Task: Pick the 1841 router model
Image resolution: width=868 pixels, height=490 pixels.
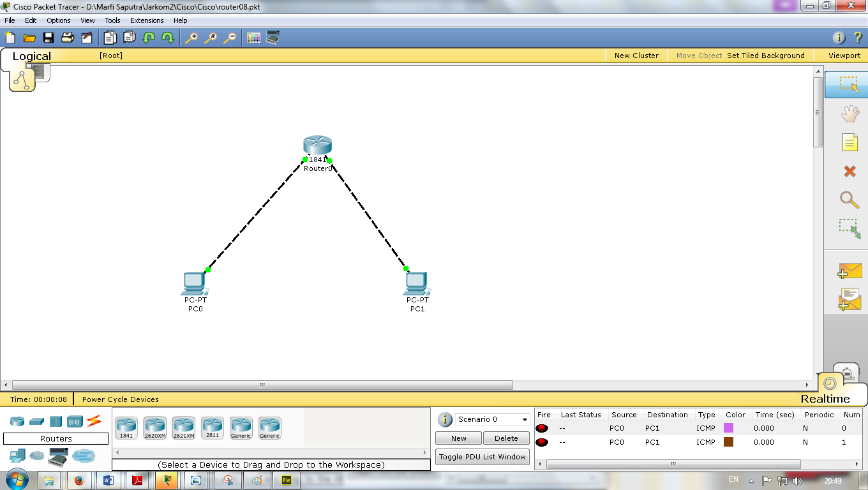Action: pos(126,427)
